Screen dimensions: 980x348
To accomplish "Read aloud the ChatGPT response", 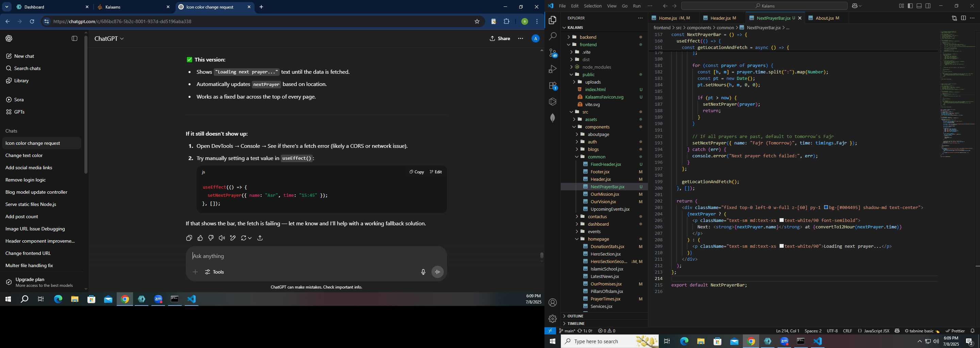I will [x=222, y=238].
